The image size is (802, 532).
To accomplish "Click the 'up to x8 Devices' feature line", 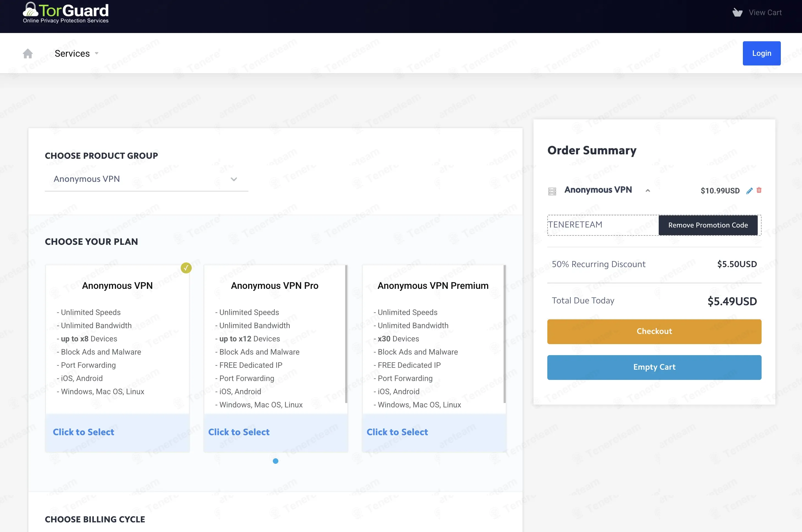I will [x=87, y=339].
